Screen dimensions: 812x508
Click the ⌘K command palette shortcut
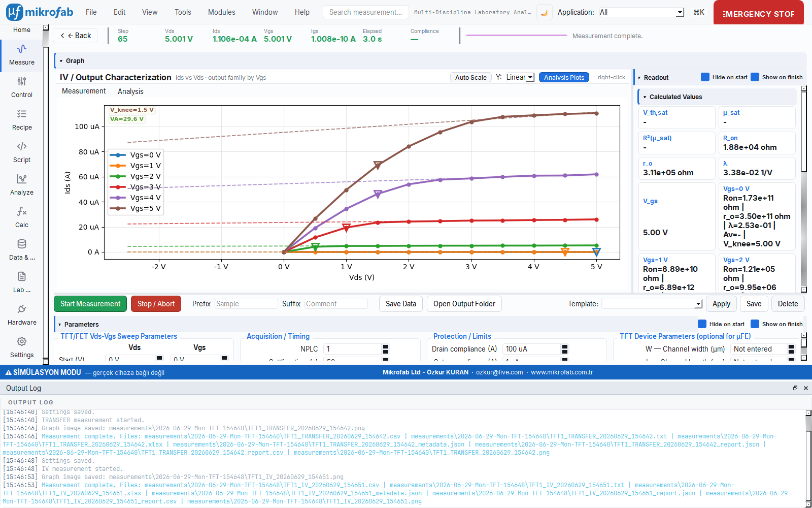[x=699, y=12]
